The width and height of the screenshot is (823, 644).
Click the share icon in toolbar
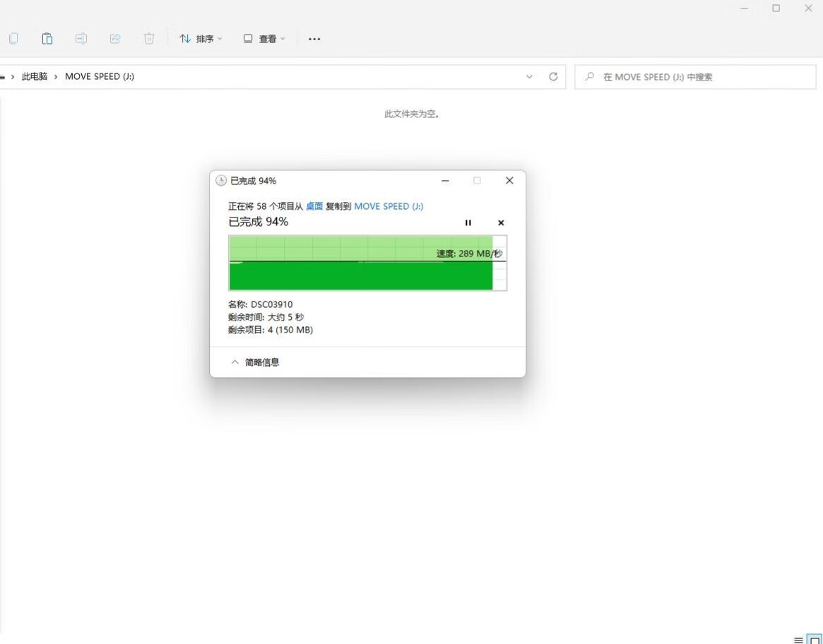click(x=115, y=38)
